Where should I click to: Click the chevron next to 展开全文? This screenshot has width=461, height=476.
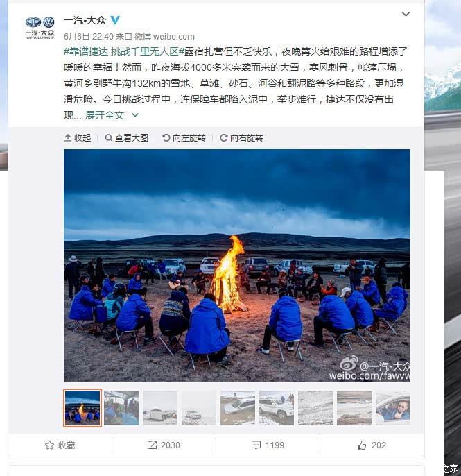click(x=135, y=115)
